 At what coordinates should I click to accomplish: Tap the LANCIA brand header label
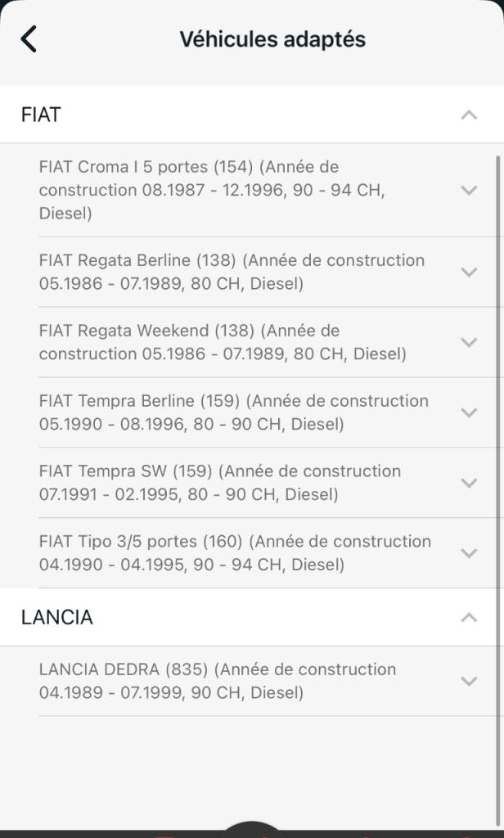(57, 618)
